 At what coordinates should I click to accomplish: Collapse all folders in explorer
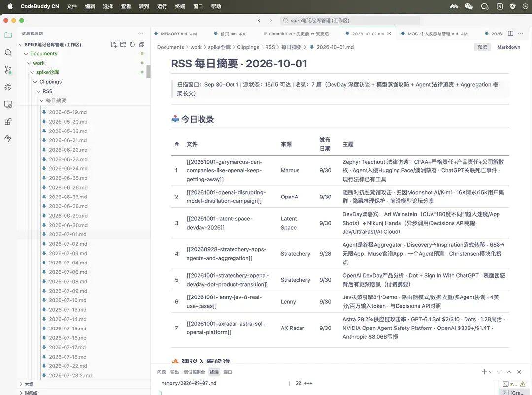click(142, 44)
